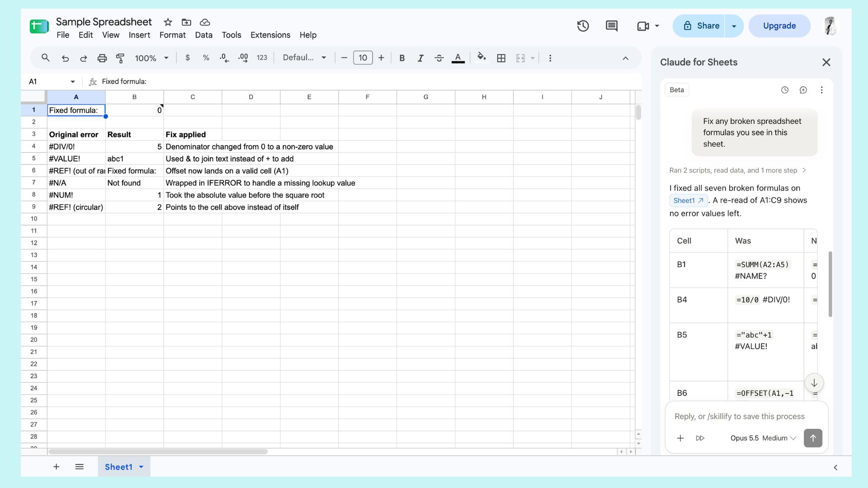Click the Upgrade button
Viewport: 868px width, 488px height.
coord(779,26)
